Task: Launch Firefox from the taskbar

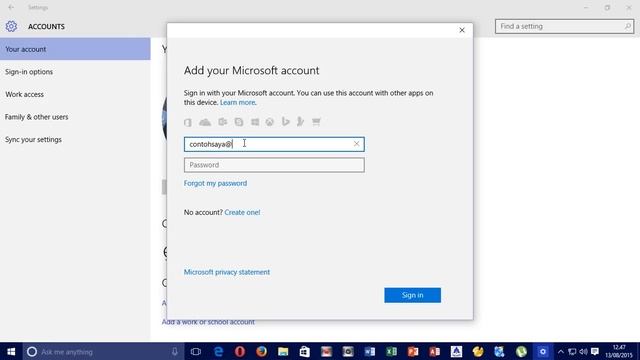Action: click(x=262, y=351)
